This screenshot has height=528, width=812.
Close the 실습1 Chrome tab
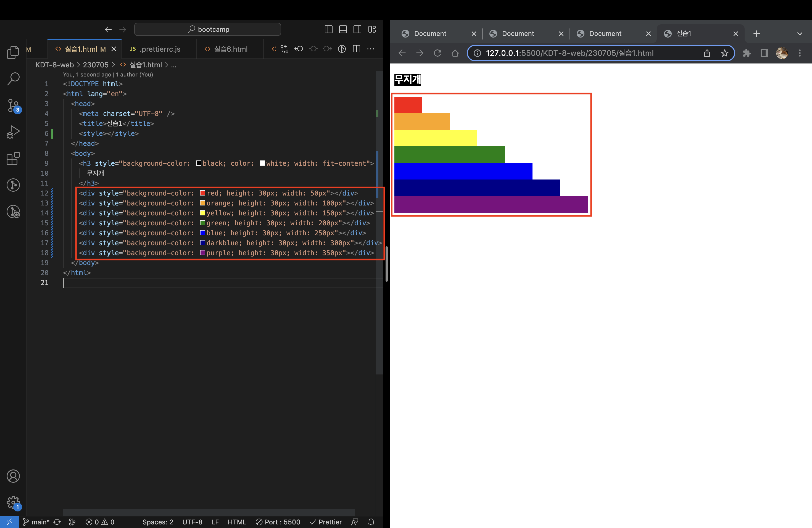735,33
